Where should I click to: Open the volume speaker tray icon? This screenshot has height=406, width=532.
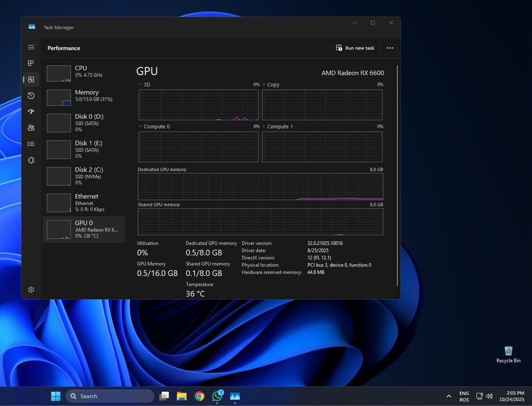pyautogui.click(x=489, y=396)
